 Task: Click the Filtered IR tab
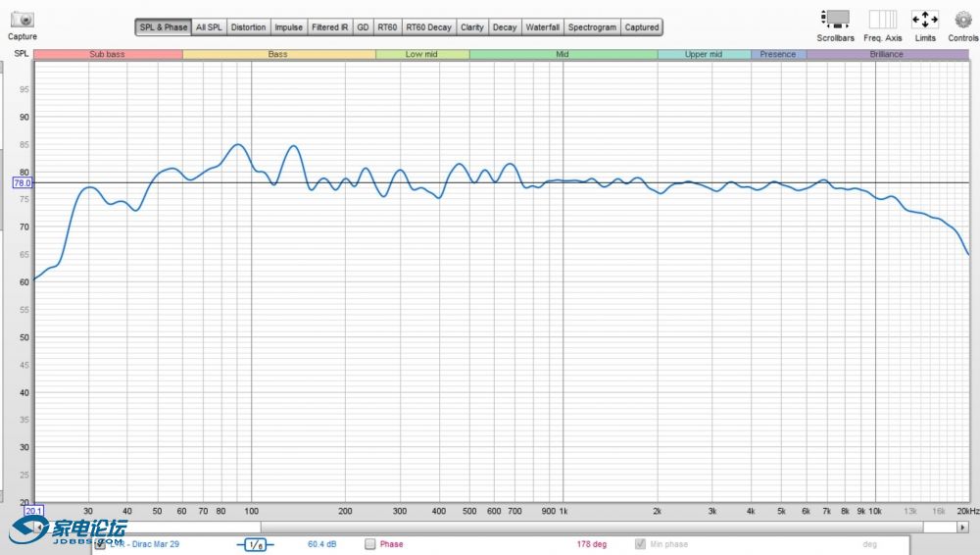coord(329,27)
